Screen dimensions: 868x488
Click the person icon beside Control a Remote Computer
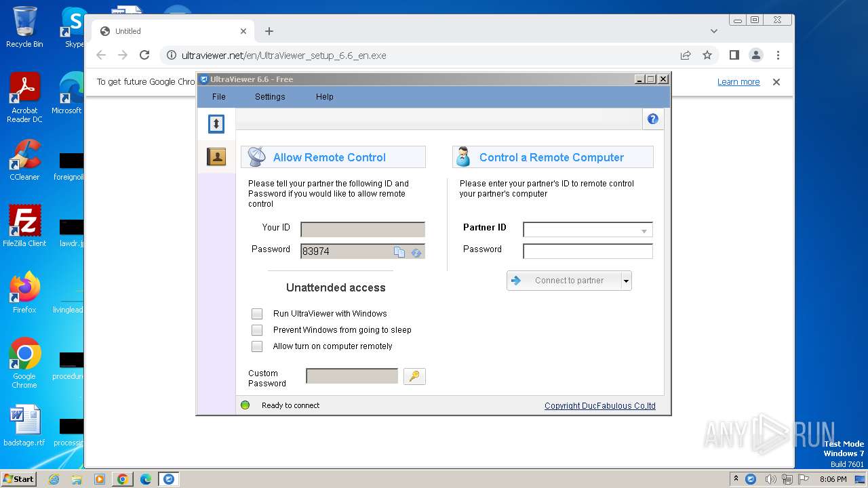(463, 157)
